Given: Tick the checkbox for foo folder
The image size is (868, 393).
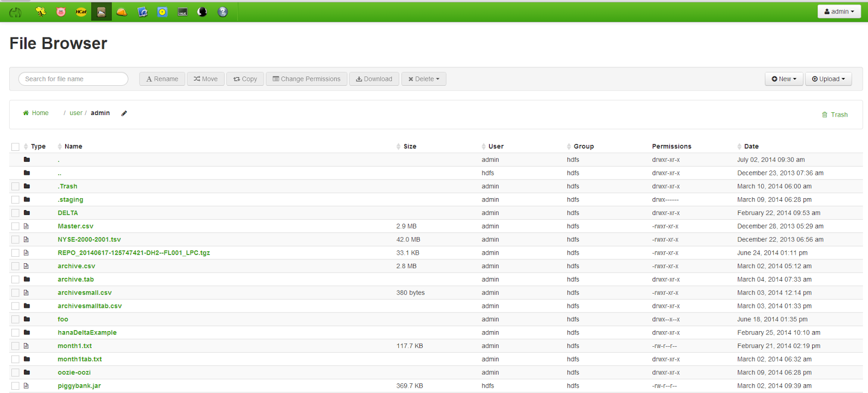Looking at the screenshot, I should [x=15, y=319].
